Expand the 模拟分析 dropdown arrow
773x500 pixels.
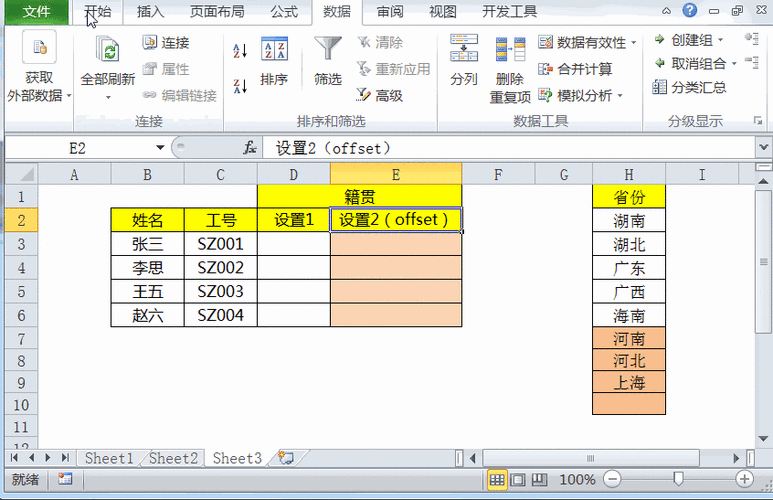[620, 95]
